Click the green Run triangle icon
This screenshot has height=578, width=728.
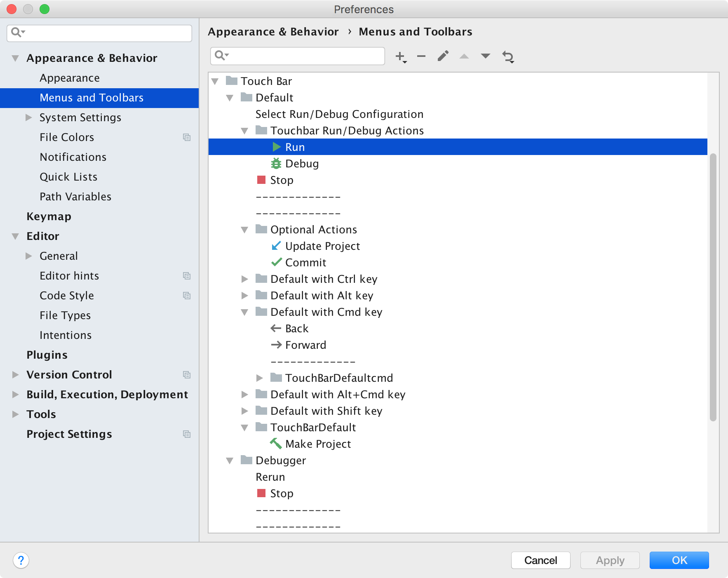click(x=277, y=147)
